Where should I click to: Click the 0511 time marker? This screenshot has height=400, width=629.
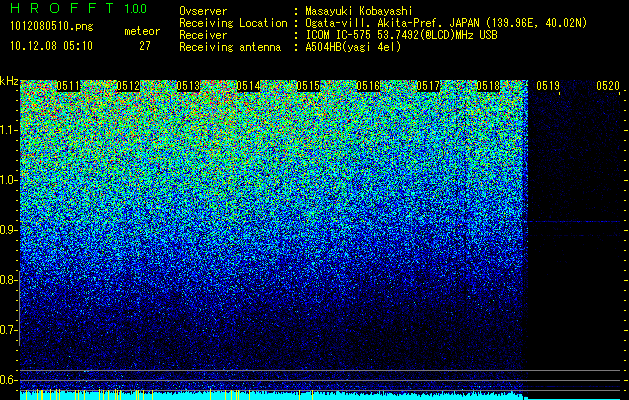(68, 86)
